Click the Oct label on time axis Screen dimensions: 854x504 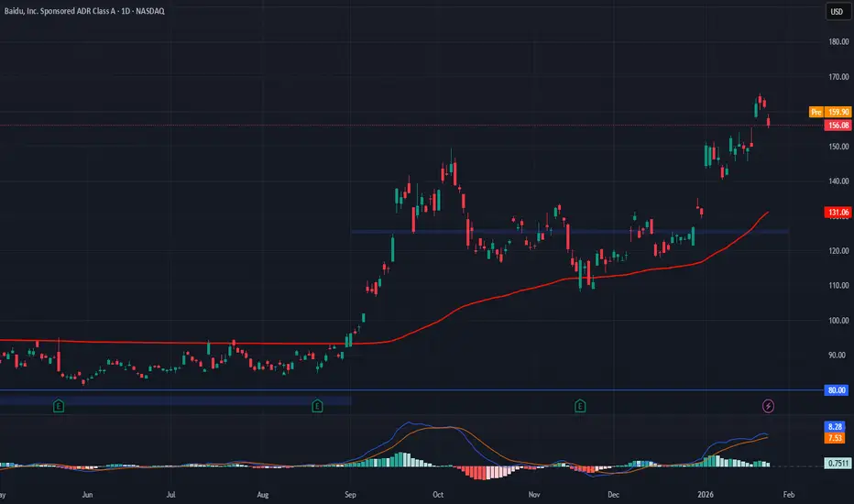tap(438, 495)
